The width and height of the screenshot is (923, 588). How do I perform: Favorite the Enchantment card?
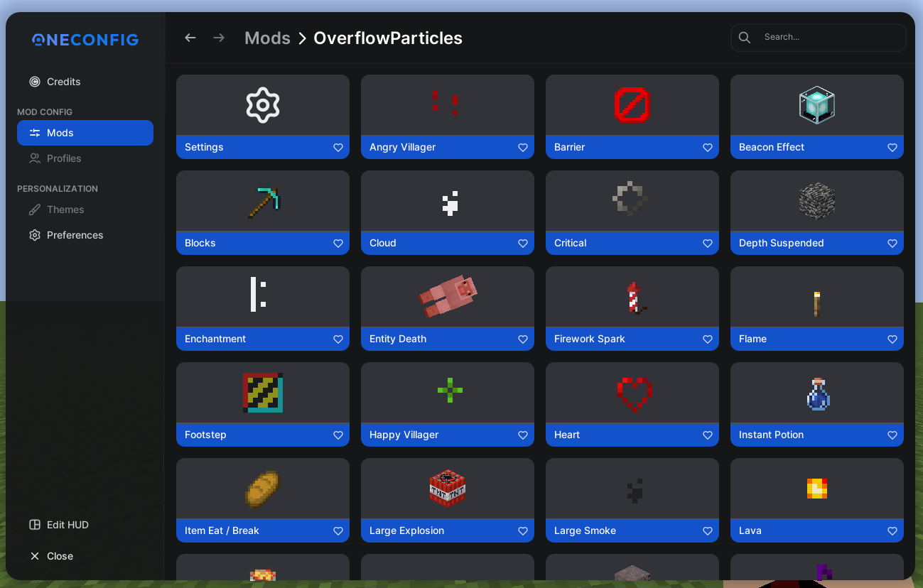point(338,339)
